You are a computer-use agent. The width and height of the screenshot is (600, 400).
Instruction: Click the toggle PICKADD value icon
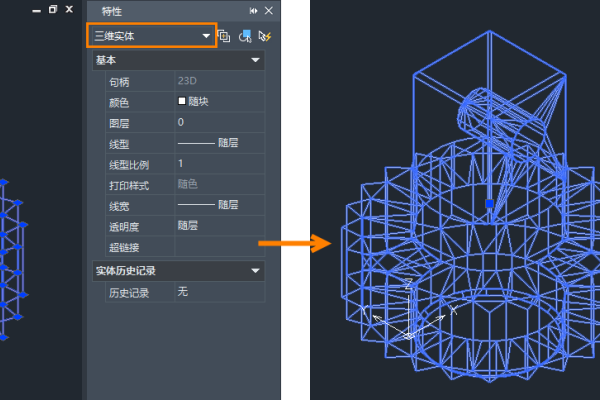coord(224,36)
